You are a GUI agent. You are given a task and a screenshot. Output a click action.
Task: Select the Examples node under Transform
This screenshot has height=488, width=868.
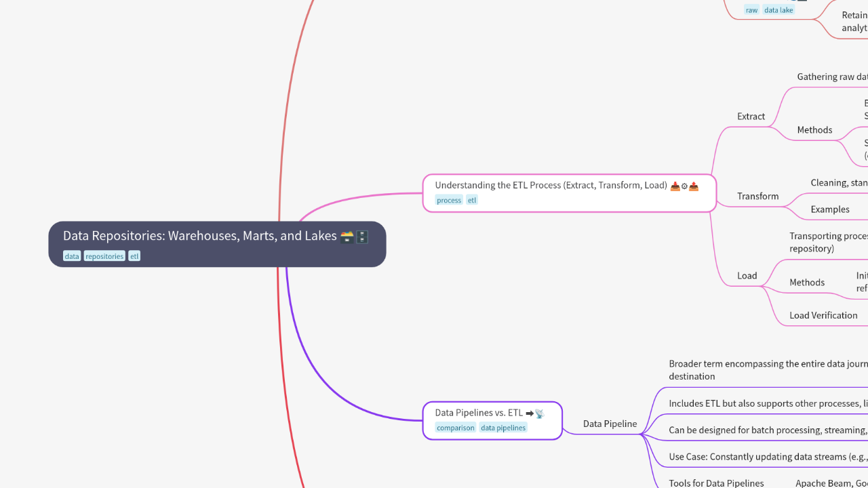829,209
